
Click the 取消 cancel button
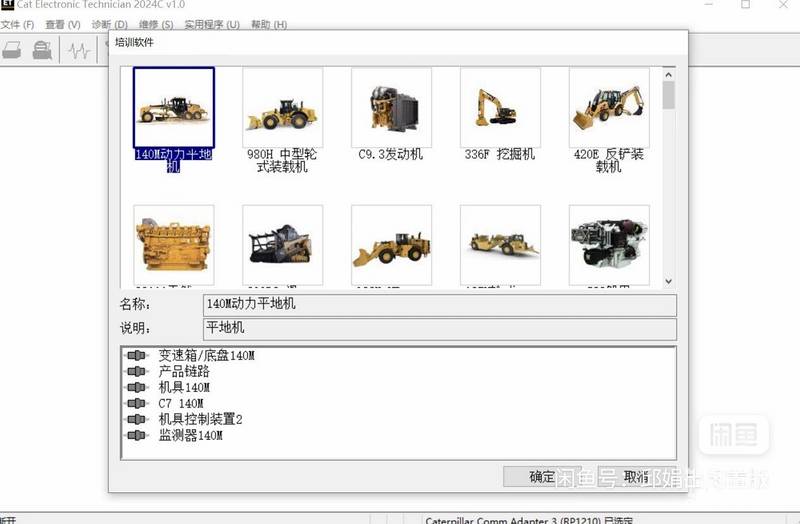(636, 477)
